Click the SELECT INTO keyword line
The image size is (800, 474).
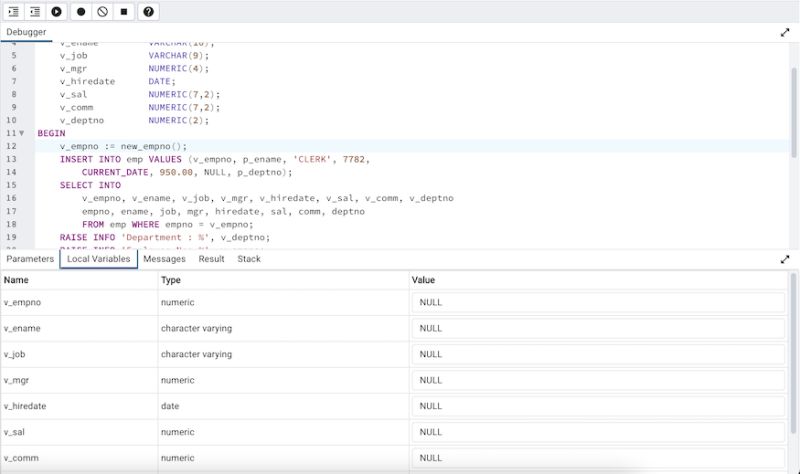(x=90, y=185)
